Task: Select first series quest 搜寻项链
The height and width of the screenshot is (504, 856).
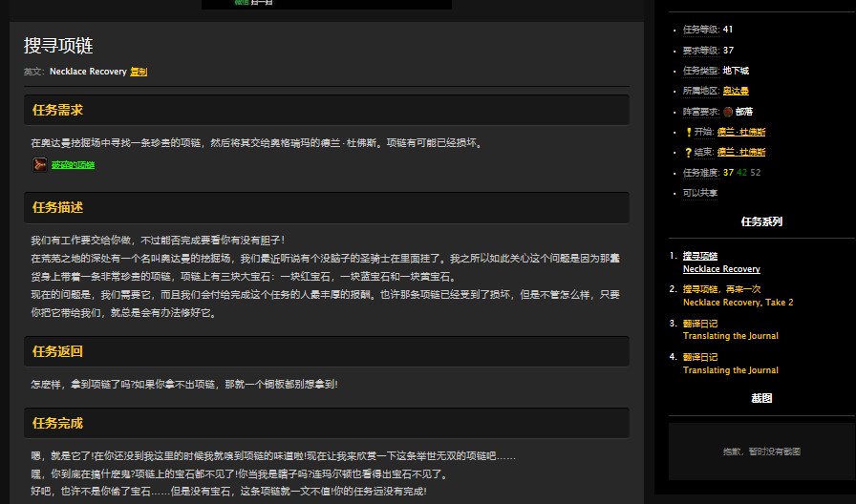Action: [x=700, y=256]
